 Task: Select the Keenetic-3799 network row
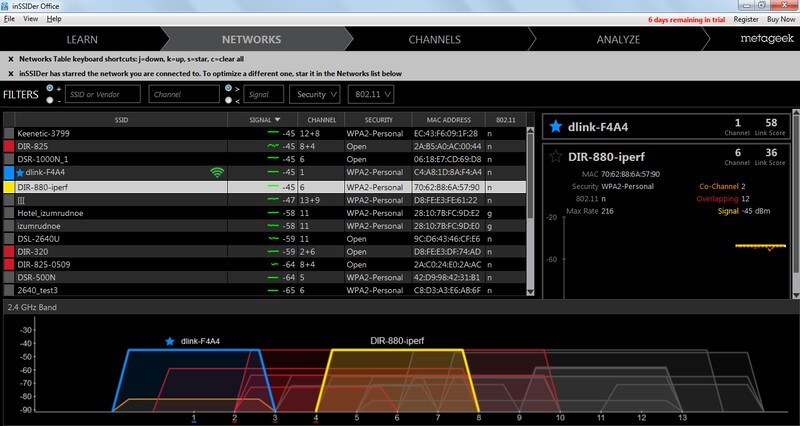(265, 134)
